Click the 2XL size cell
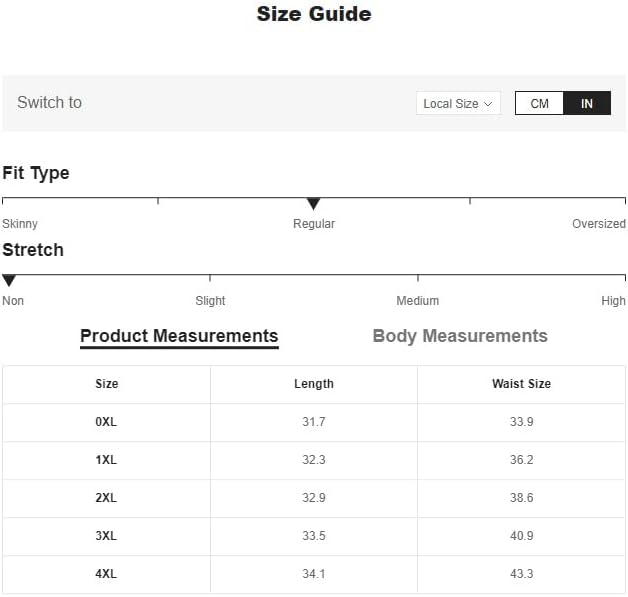 coord(106,498)
